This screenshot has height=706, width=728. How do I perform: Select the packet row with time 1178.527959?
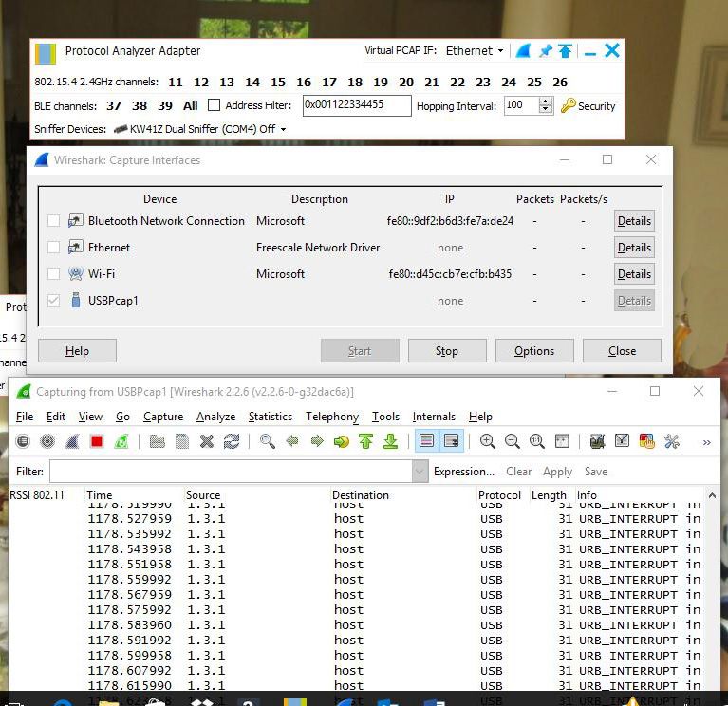357,518
